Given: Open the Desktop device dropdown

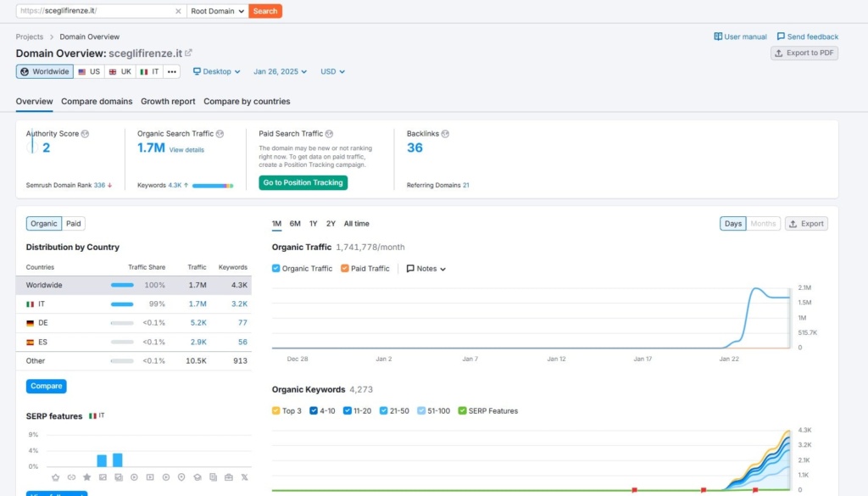Looking at the screenshot, I should tap(216, 71).
